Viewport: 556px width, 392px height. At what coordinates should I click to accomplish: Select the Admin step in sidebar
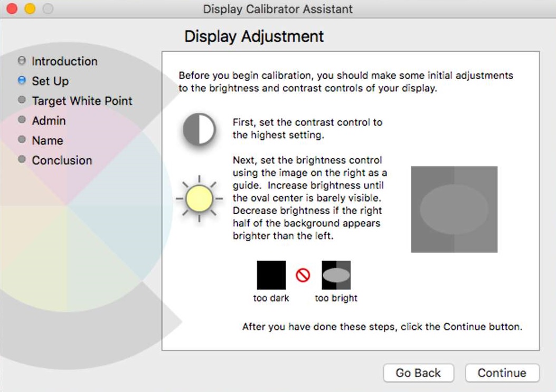49,120
